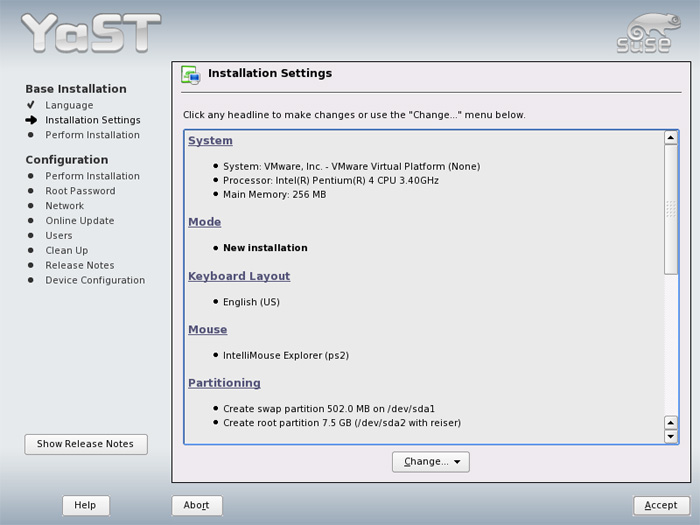Select Installation Settings step in sidebar
This screenshot has width=700, height=525.
click(93, 120)
